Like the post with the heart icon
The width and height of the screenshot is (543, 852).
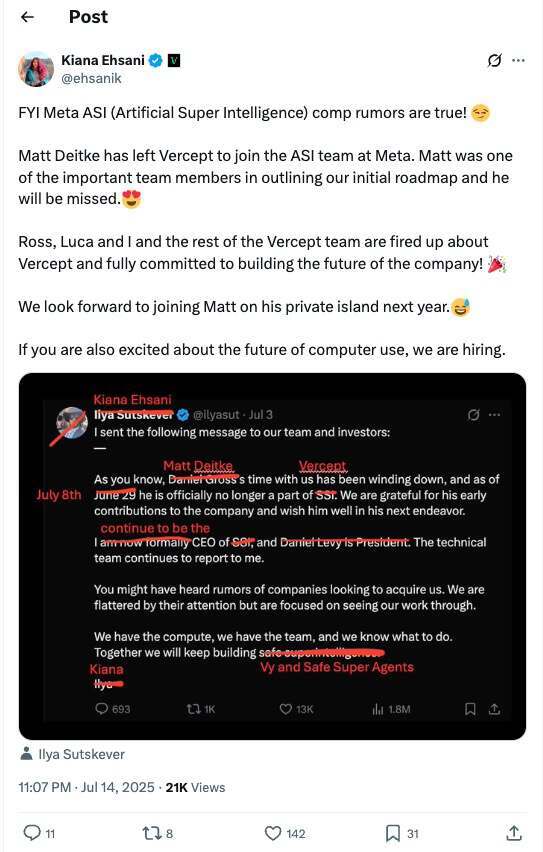click(285, 833)
